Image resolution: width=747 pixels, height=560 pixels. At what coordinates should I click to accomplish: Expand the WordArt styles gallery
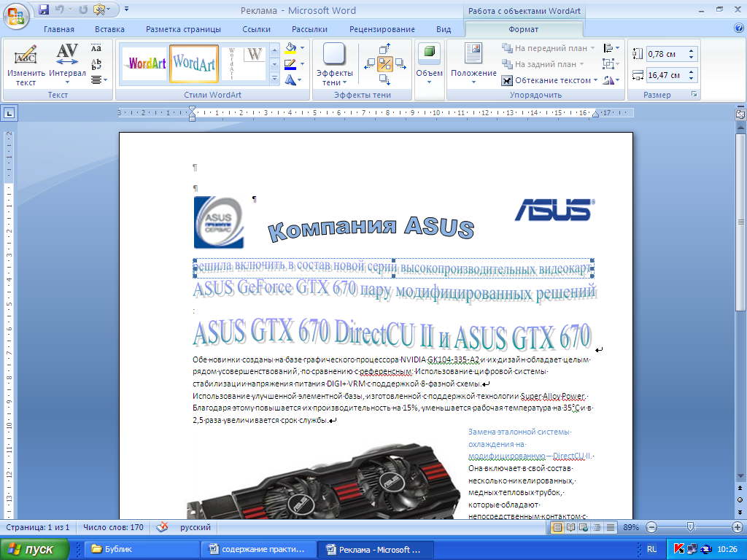[x=274, y=79]
